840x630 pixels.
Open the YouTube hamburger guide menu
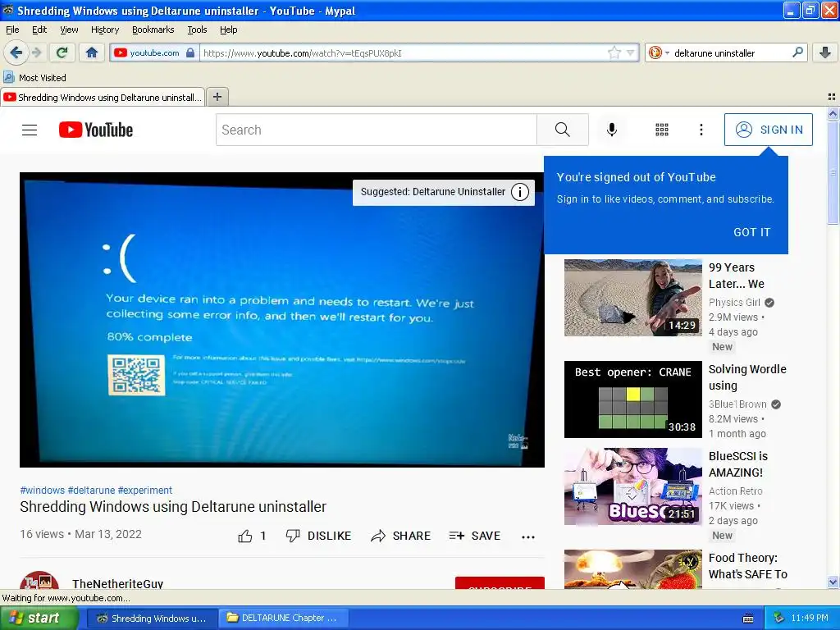(30, 130)
